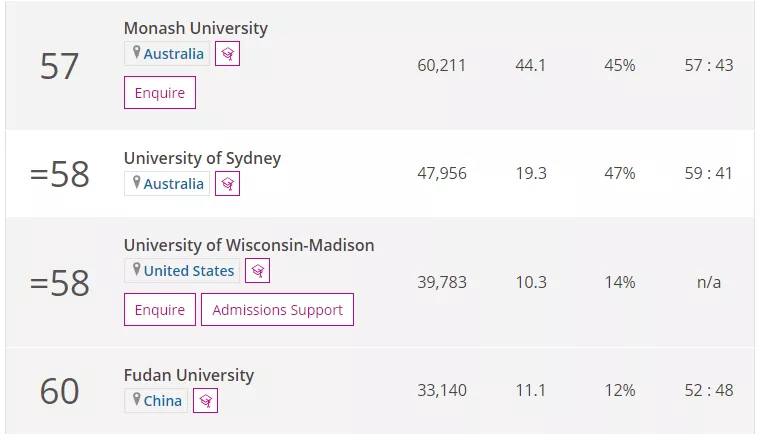Open Fudan University profile link
This screenshot has width=760, height=435.
(x=189, y=375)
